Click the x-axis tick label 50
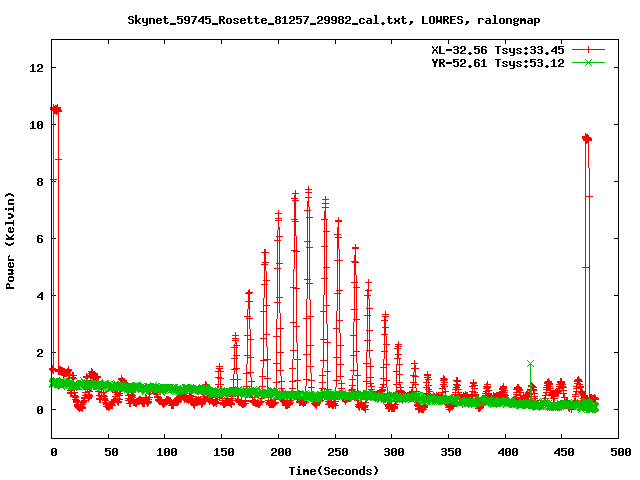This screenshot has width=640, height=480. 111,452
